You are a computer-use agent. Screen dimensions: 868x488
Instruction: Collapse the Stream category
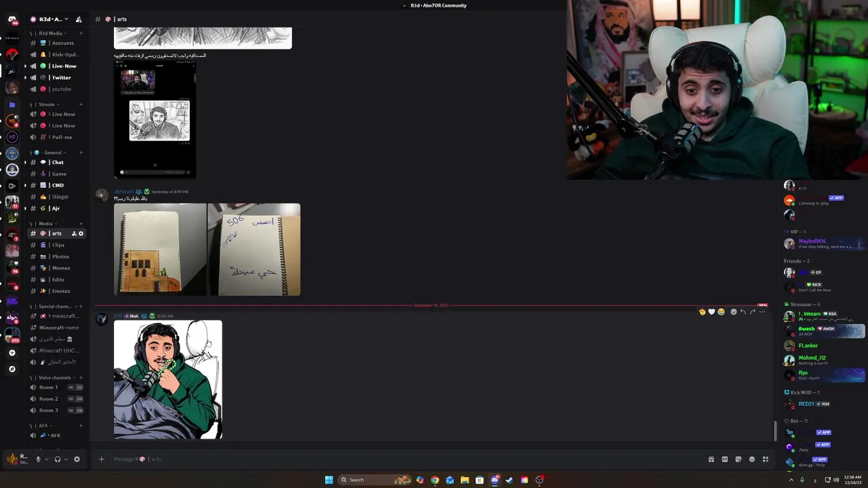tap(46, 104)
